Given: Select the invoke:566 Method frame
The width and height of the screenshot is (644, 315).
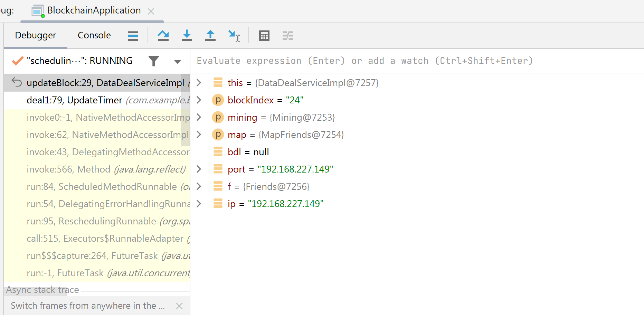Looking at the screenshot, I should coord(97,169).
